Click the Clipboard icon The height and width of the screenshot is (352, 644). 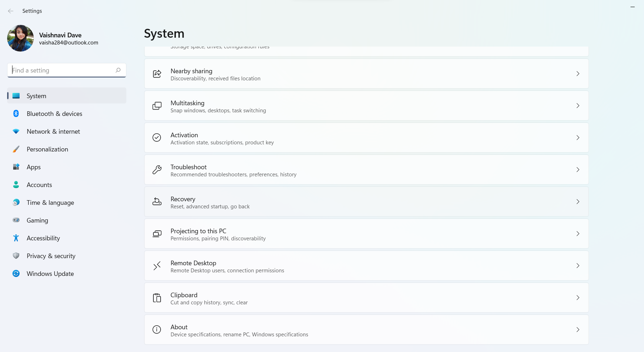[x=157, y=298]
